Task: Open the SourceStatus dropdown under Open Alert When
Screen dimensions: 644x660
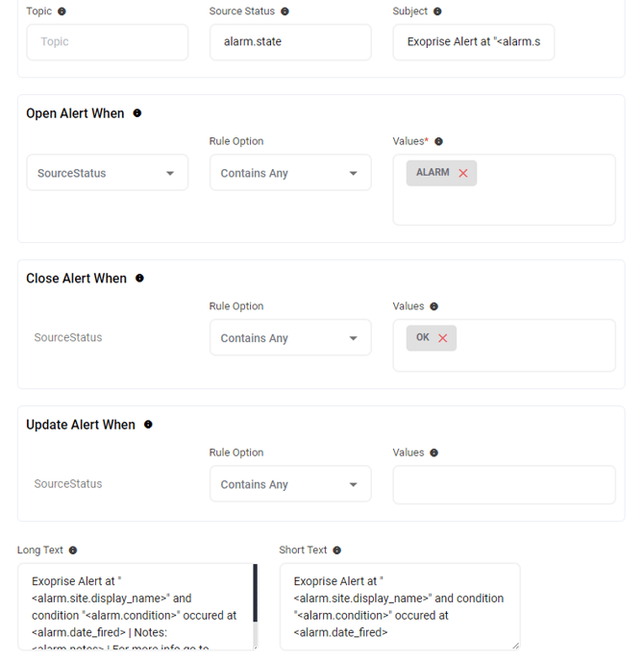Action: (107, 173)
